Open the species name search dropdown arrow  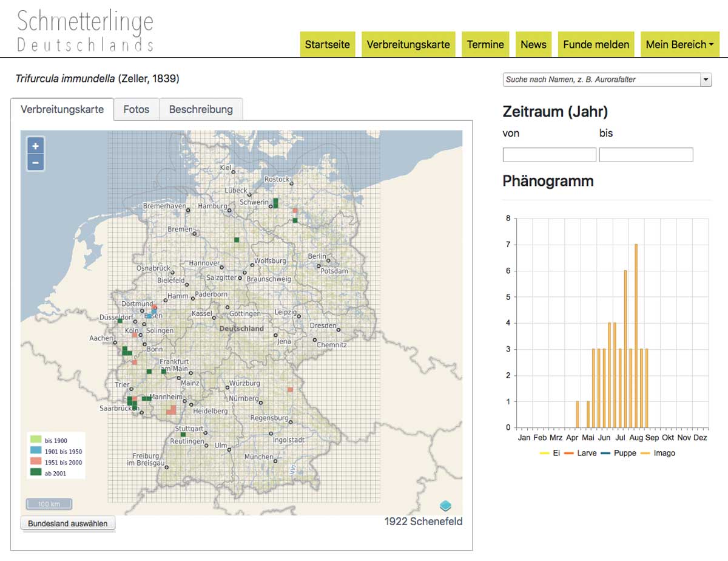706,80
